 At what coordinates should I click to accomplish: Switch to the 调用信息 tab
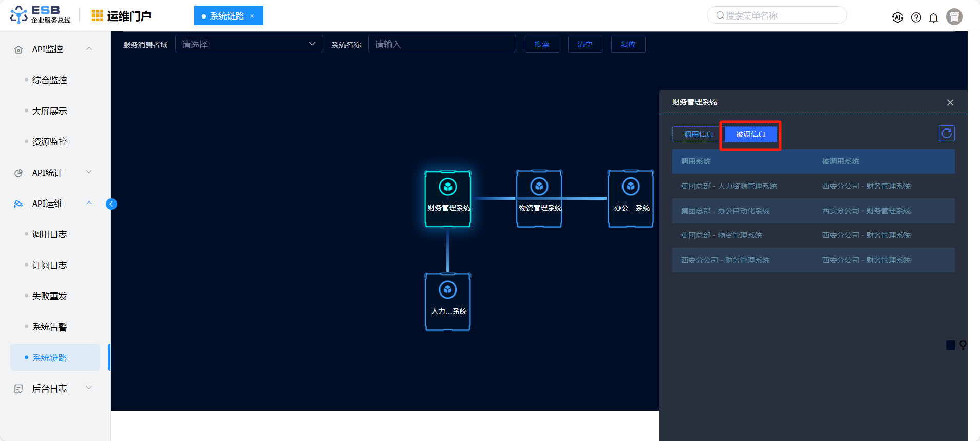coord(698,134)
